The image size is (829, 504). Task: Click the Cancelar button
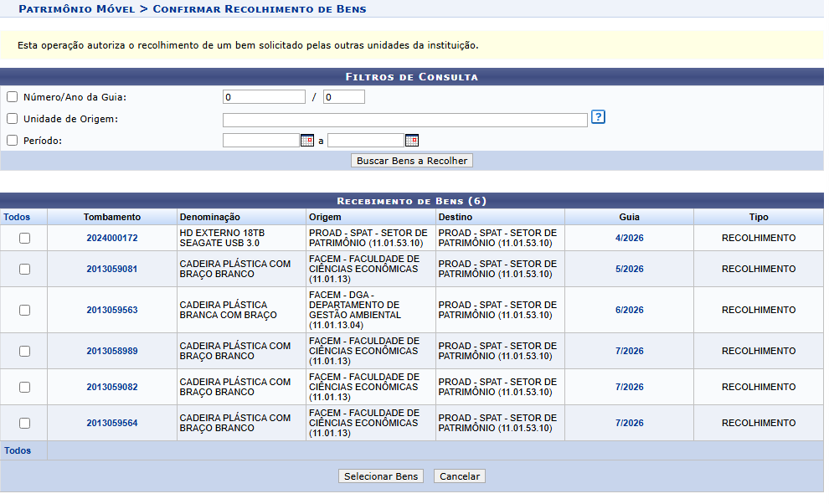click(x=460, y=476)
